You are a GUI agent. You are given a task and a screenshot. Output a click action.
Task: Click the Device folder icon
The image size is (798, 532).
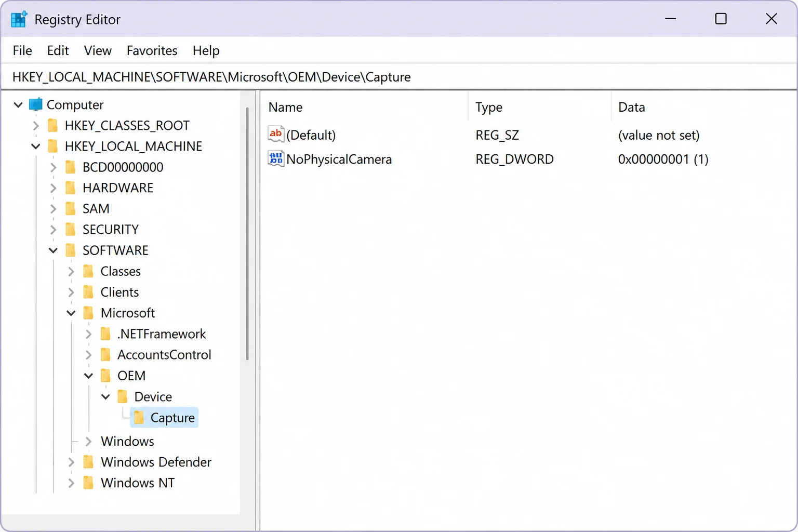pyautogui.click(x=123, y=396)
